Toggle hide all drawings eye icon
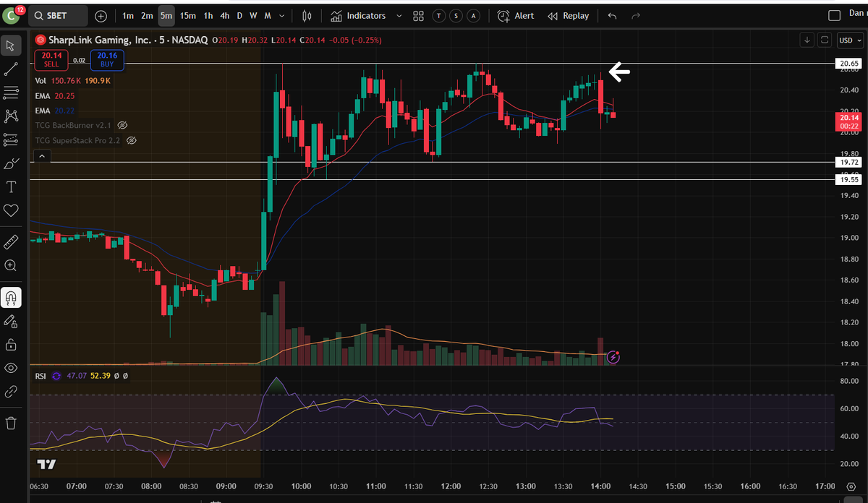The height and width of the screenshot is (503, 868). pyautogui.click(x=11, y=368)
